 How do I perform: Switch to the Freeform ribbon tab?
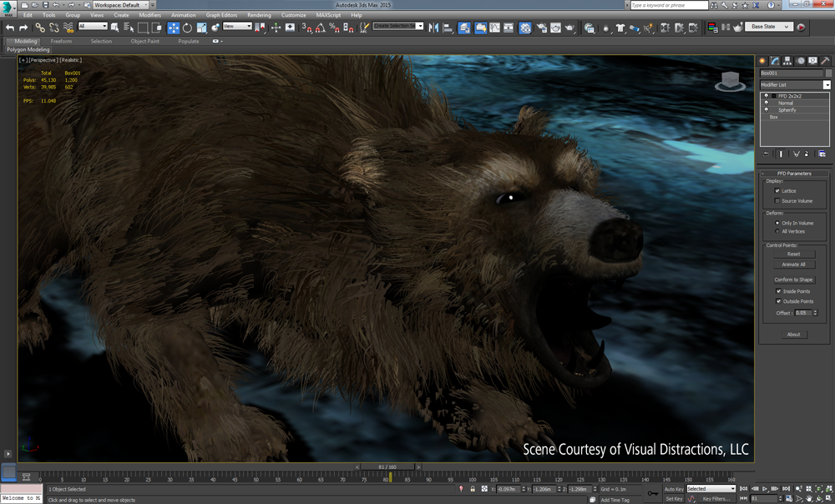coord(61,41)
